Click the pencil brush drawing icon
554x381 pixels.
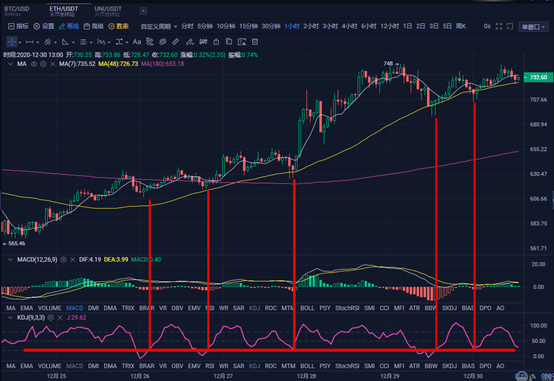tap(190, 42)
